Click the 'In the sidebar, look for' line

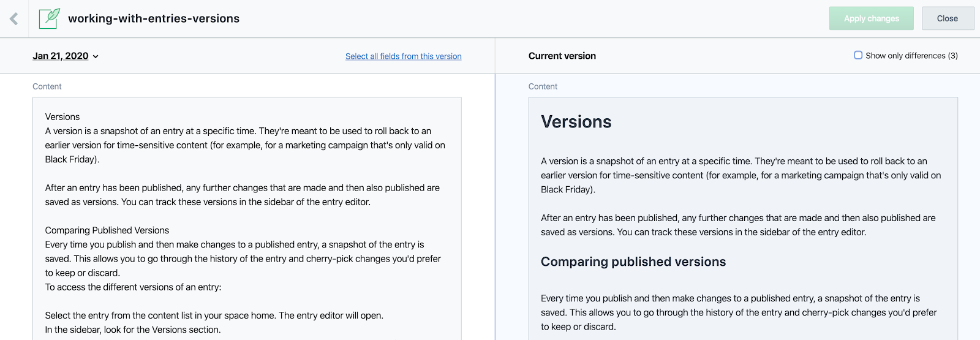point(133,330)
